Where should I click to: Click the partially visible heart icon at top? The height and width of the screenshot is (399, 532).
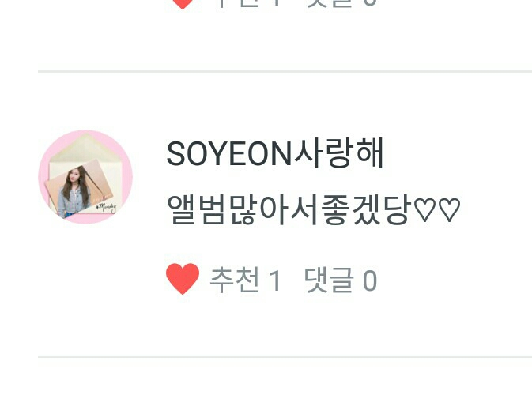[x=183, y=4]
